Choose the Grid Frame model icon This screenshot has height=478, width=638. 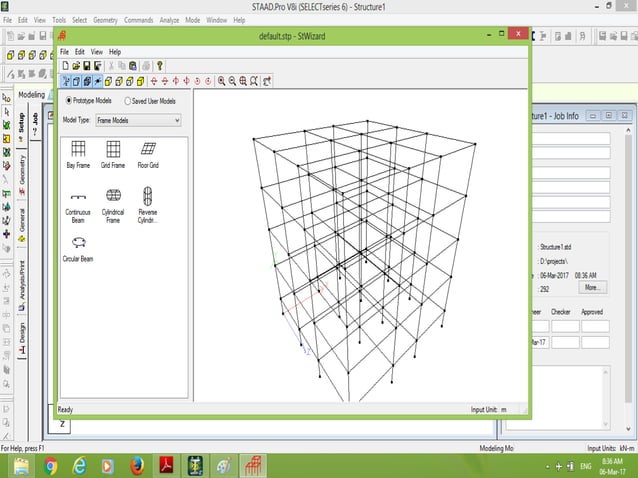click(112, 150)
